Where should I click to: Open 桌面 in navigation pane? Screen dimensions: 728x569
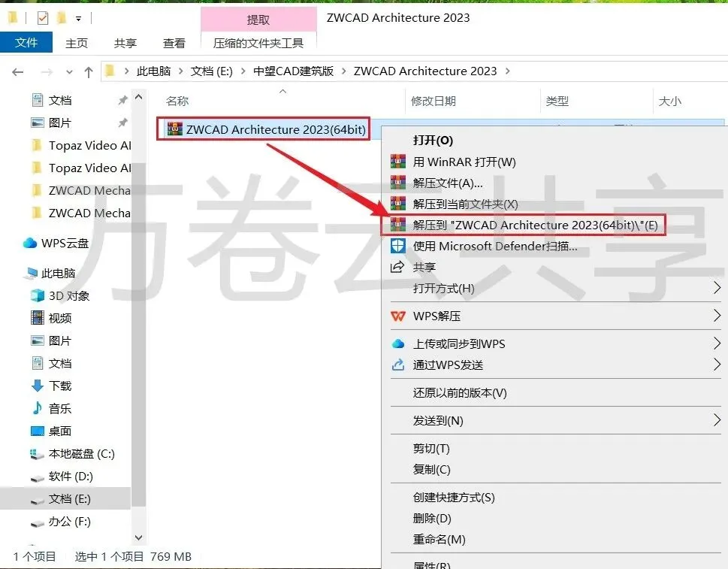pyautogui.click(x=60, y=431)
